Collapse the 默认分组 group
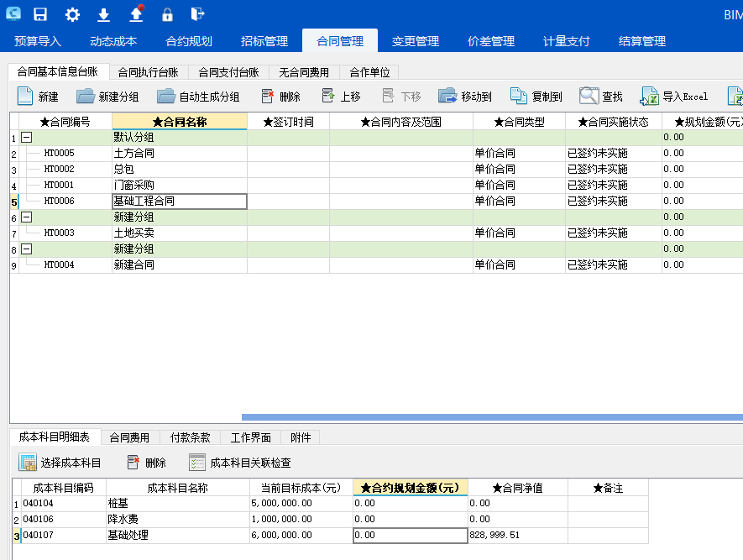This screenshot has width=743, height=560. point(27,138)
